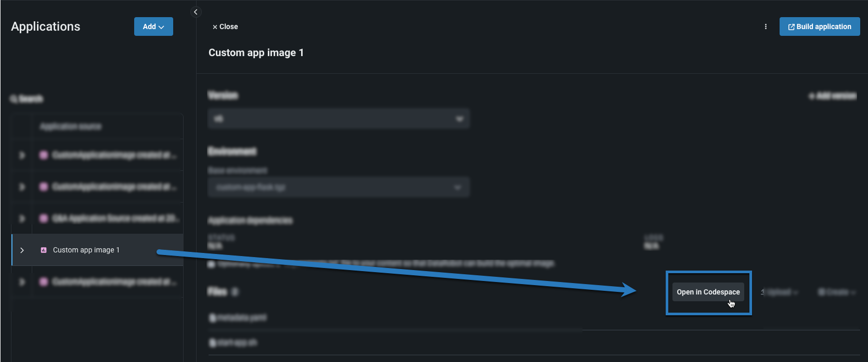Open the Base environment dropdown
The width and height of the screenshot is (868, 362).
click(x=339, y=187)
